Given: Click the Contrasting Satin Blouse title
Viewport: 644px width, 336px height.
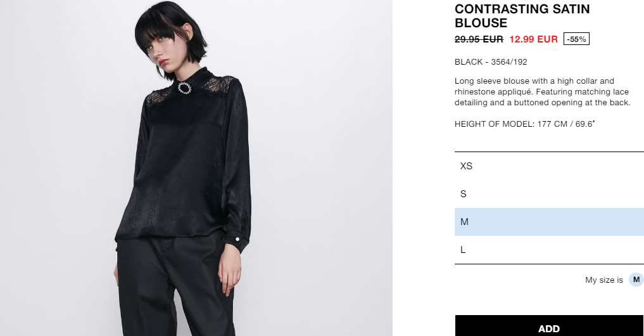Looking at the screenshot, I should (522, 16).
